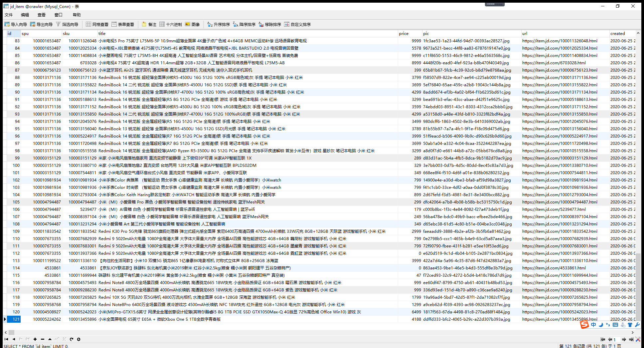Click the SELECT * FROM jd_item query text
This screenshot has width=644, height=348.
point(36,346)
